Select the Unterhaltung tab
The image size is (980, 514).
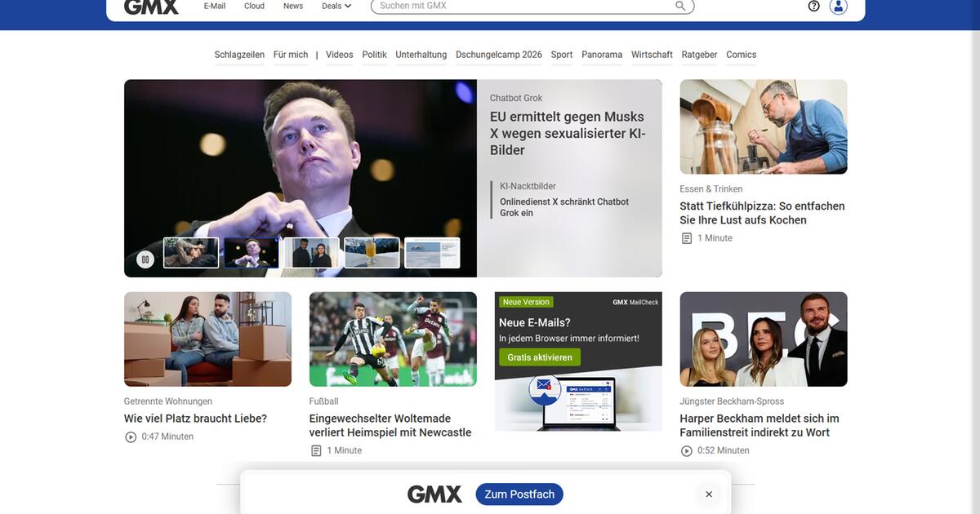[421, 55]
